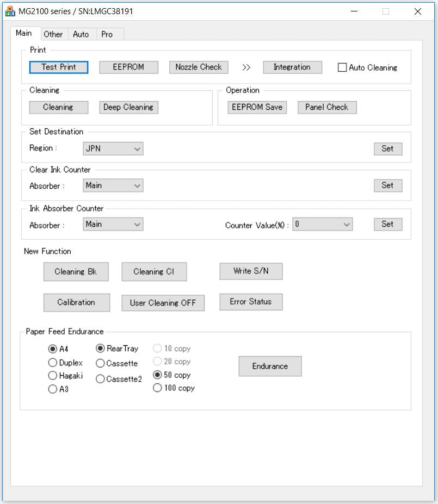438x504 pixels.
Task: Choose the A3 paper option
Action: tap(52, 389)
